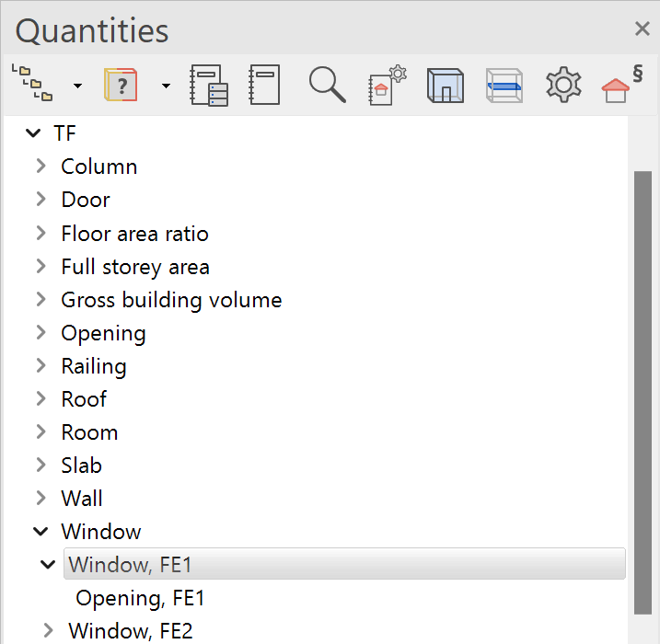The width and height of the screenshot is (660, 644).
Task: Click the notebook with house and gear icon
Action: point(387,85)
